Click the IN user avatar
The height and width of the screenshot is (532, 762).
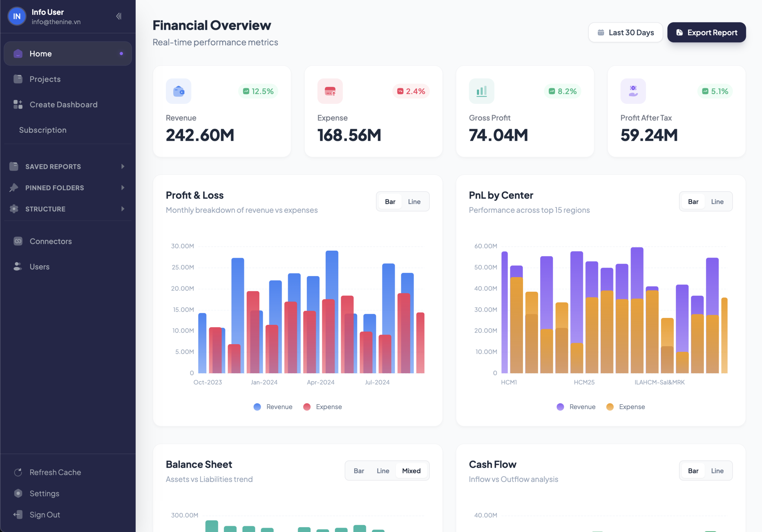tap(17, 16)
